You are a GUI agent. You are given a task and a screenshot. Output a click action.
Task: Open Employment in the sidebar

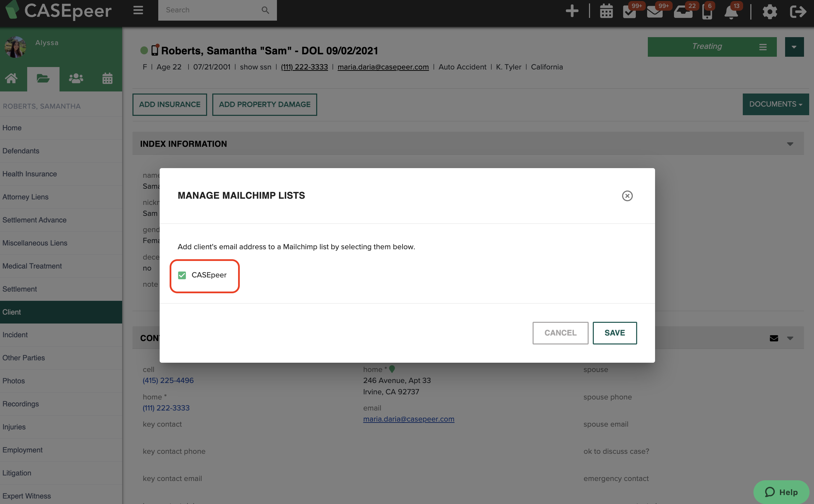(61, 450)
